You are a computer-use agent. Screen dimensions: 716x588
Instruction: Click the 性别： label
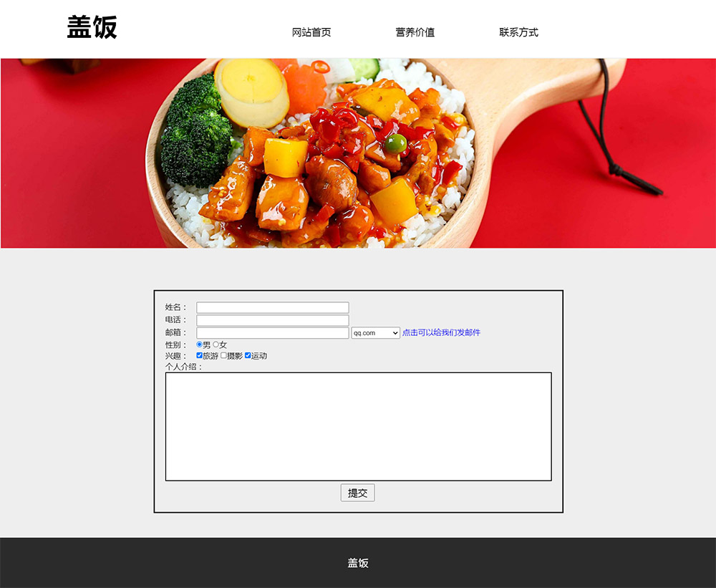click(x=177, y=345)
